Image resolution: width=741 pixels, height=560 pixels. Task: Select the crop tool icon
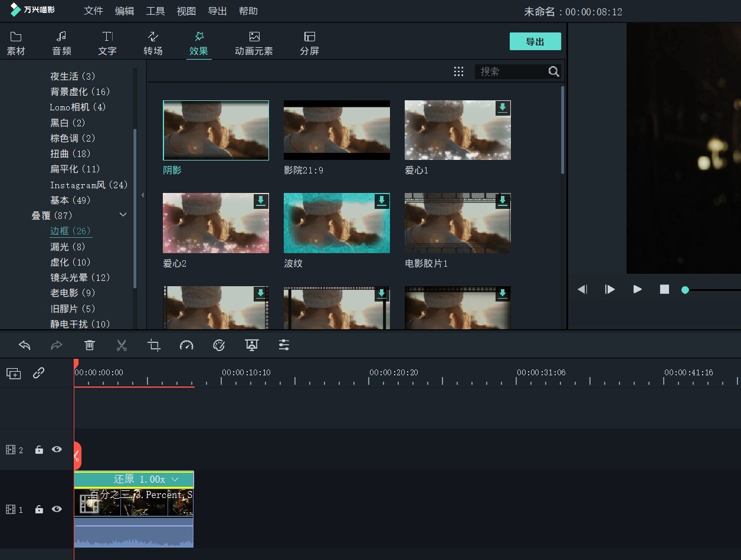tap(154, 345)
